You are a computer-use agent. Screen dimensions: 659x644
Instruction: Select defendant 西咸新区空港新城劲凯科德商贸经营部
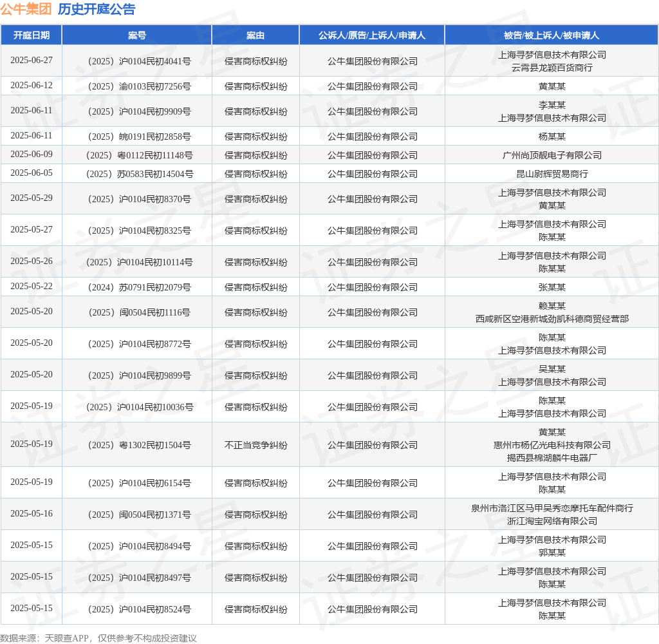(x=552, y=319)
